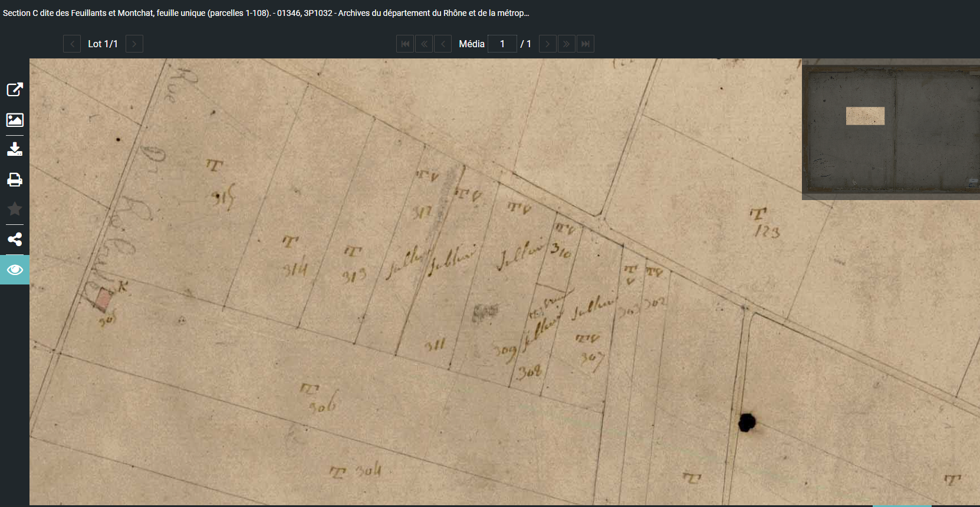Jump to last media button
This screenshot has height=507, width=980.
coord(586,44)
